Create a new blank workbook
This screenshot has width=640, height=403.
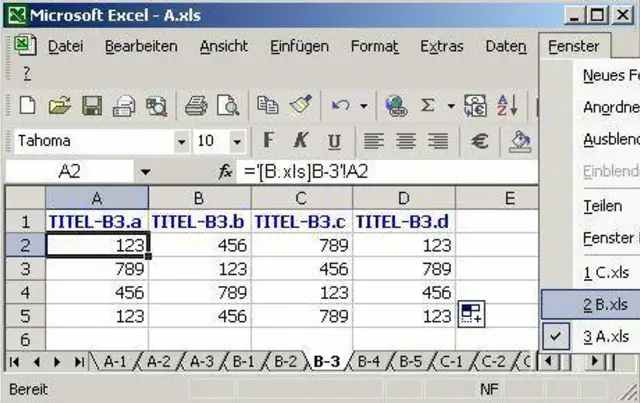coord(27,106)
